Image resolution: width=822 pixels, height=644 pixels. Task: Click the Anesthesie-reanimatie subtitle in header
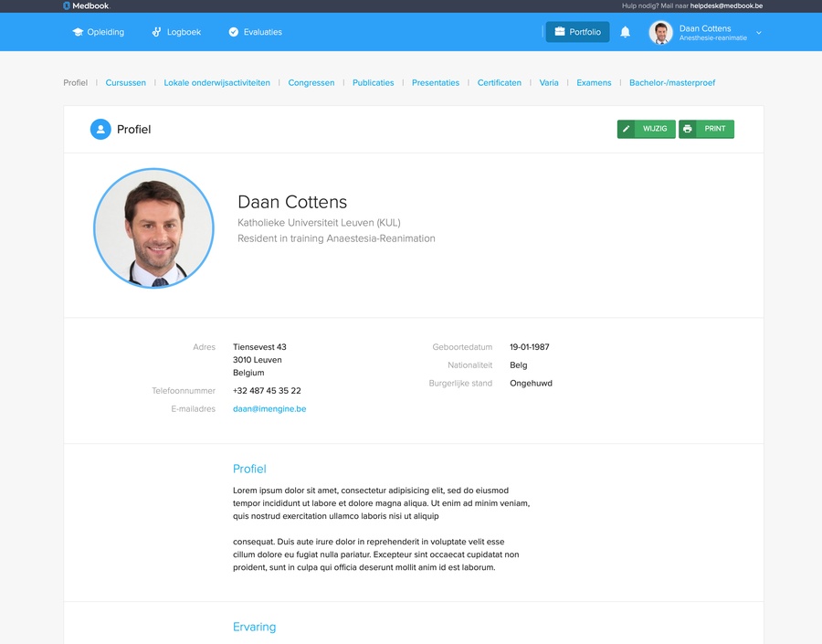pos(713,37)
